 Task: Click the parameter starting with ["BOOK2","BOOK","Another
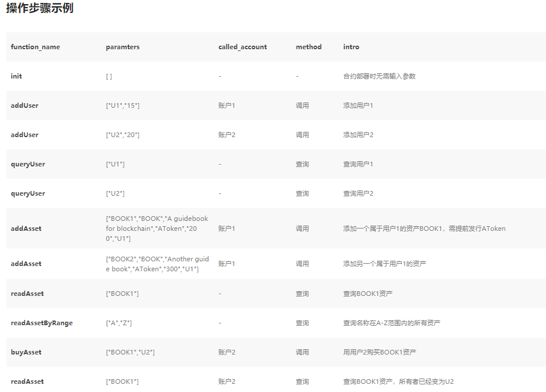pos(157,264)
